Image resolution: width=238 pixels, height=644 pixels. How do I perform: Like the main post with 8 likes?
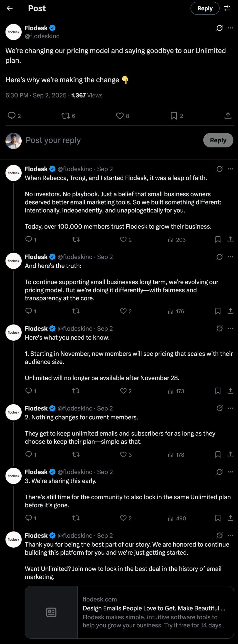pos(120,116)
